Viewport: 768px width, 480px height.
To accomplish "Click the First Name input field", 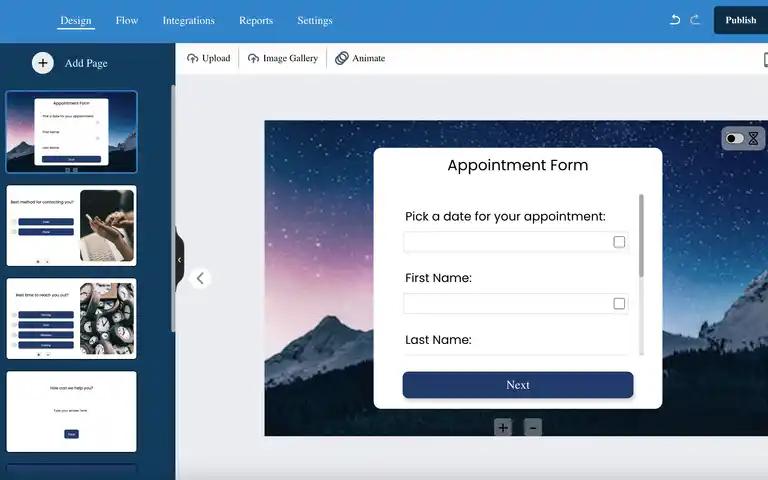I will click(x=516, y=304).
